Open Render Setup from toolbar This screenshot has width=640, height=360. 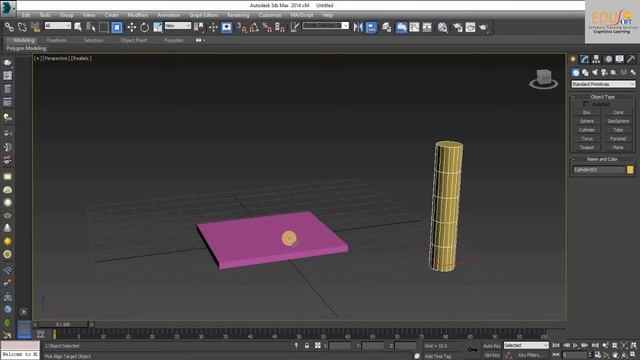(458, 27)
